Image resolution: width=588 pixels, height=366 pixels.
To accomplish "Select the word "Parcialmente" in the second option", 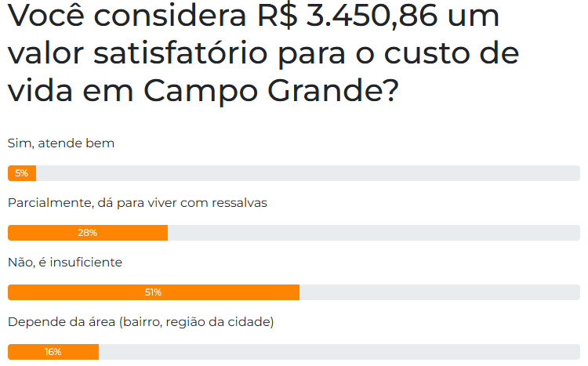I will 48,202.
